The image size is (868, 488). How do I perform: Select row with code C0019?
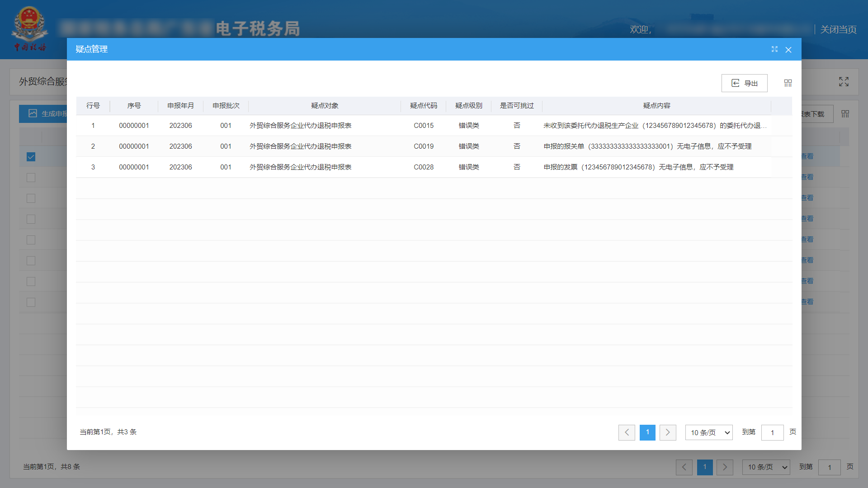pos(423,146)
